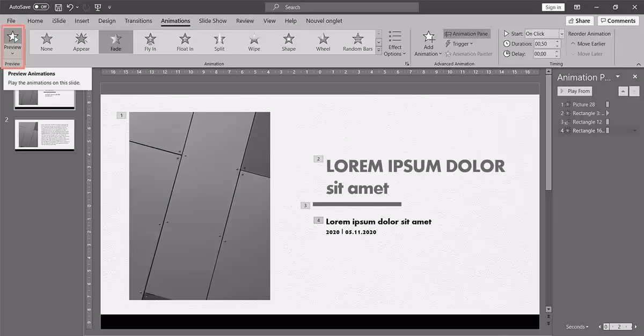Open the Slide Show tab
The image size is (644, 336).
[x=213, y=20]
